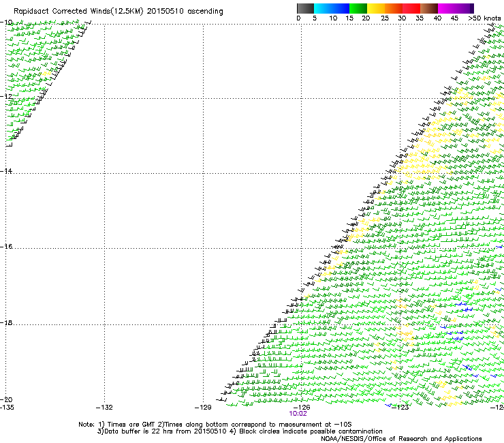Image resolution: width=504 pixels, height=443 pixels.
Task: Click the '-132' longitude axis label
Action: click(x=104, y=408)
